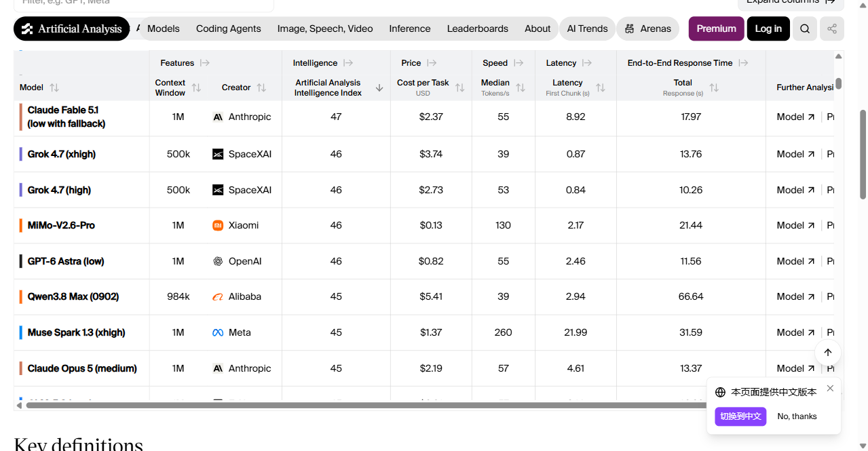Screen dimensions: 868x451
Task: Open the Arenas page
Action: [x=648, y=28]
